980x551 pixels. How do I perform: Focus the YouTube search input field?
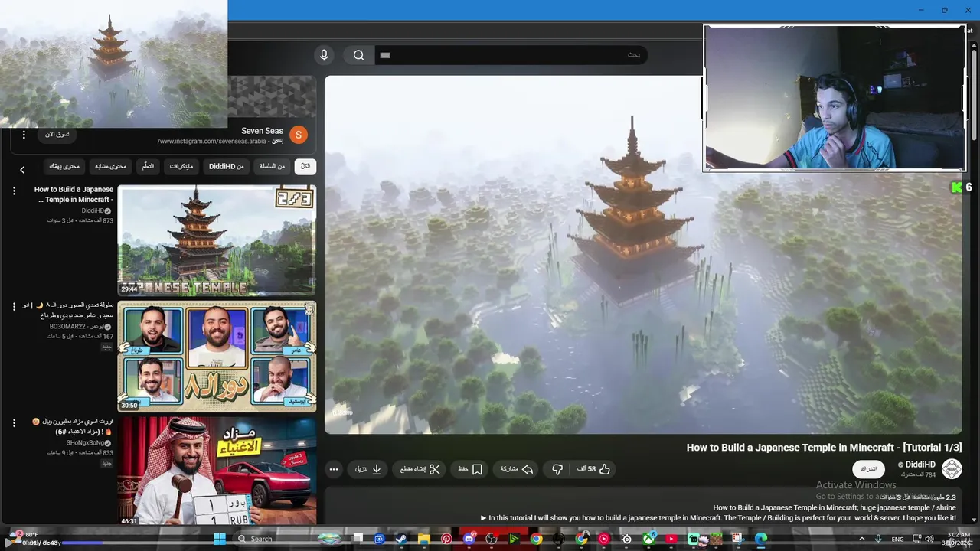pyautogui.click(x=511, y=54)
